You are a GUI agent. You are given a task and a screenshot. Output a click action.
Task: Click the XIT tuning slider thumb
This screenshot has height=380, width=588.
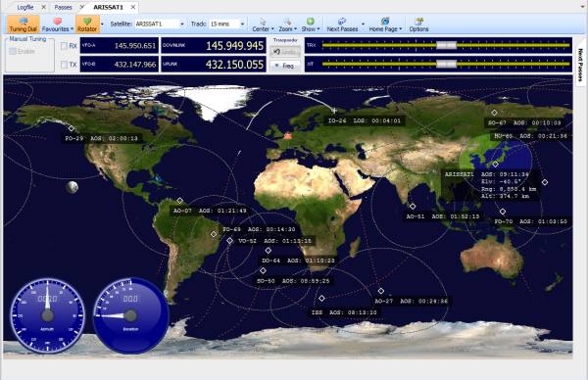point(446,64)
